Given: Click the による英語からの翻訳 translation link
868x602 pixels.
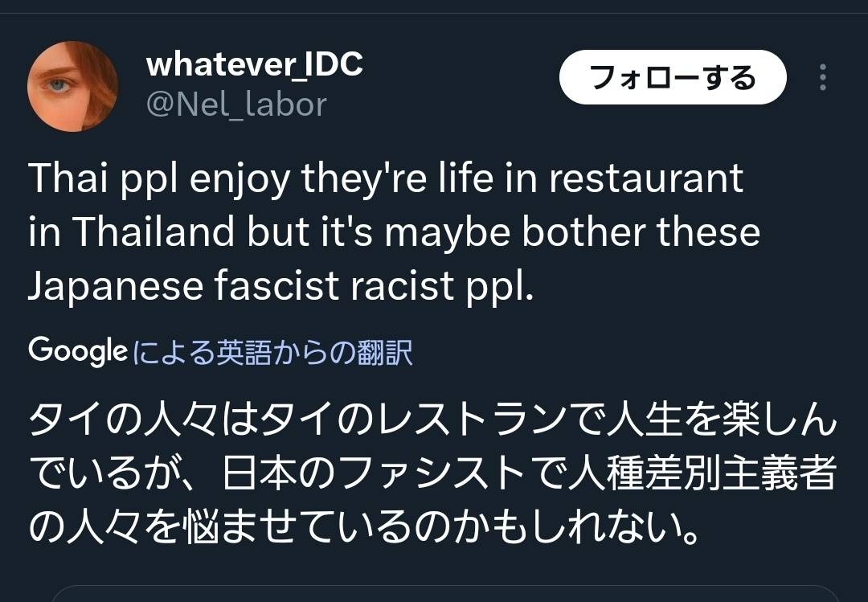Looking at the screenshot, I should point(272,352).
